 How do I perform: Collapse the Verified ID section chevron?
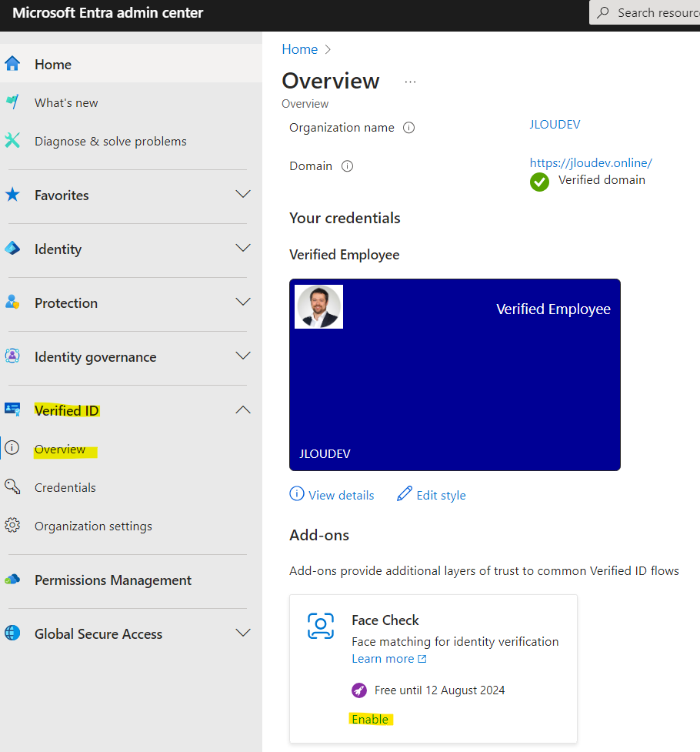[x=244, y=409]
